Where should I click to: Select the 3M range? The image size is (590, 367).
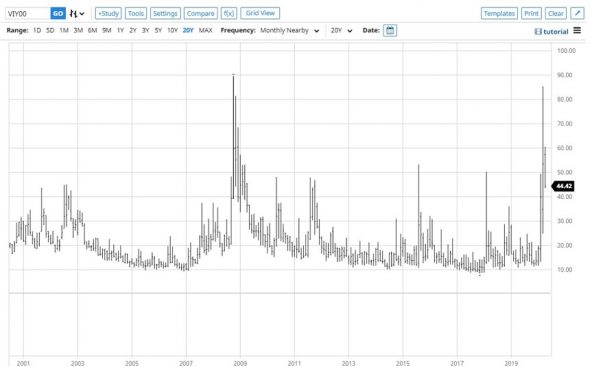[78, 30]
